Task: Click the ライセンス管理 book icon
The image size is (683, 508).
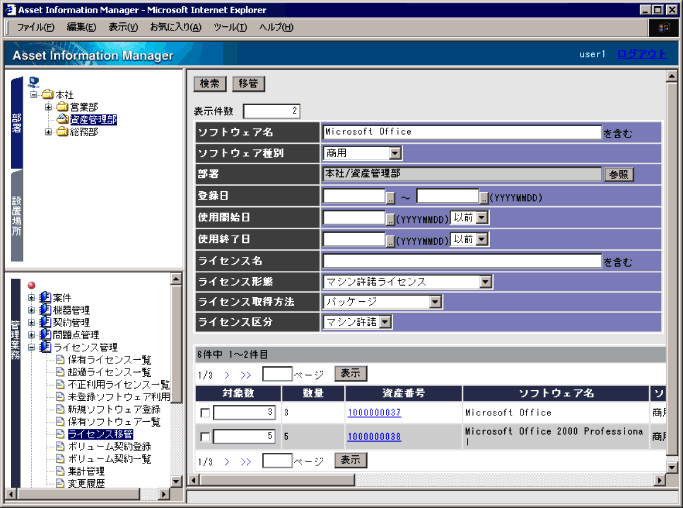Action: coord(45,347)
